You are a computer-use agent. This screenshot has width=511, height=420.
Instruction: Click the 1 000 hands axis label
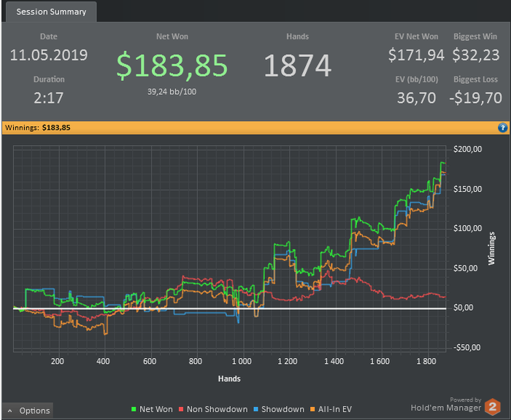tap(242, 361)
